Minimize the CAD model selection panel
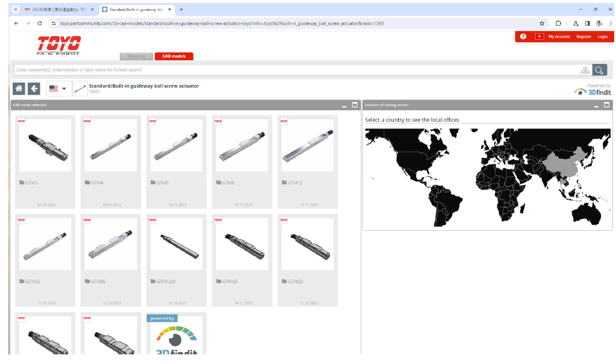The image size is (616, 364). click(344, 105)
